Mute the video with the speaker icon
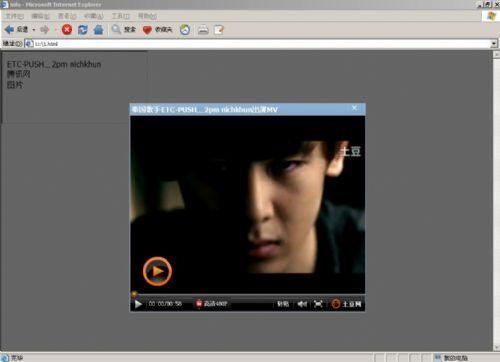 pos(302,304)
